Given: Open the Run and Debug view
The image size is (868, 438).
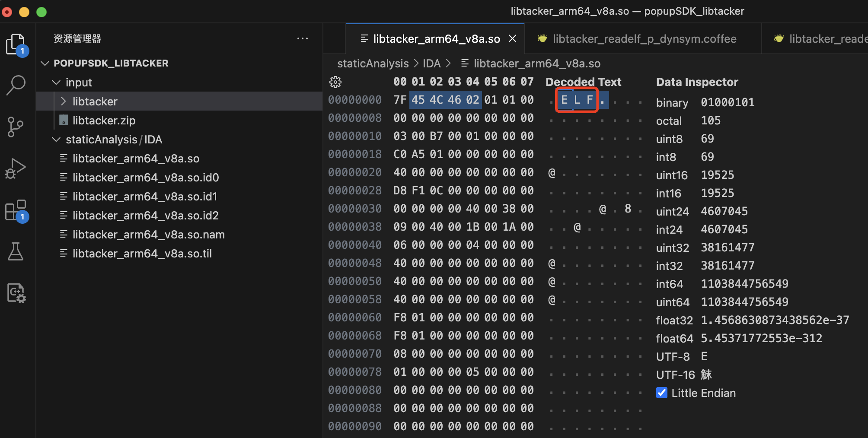Looking at the screenshot, I should pyautogui.click(x=16, y=168).
